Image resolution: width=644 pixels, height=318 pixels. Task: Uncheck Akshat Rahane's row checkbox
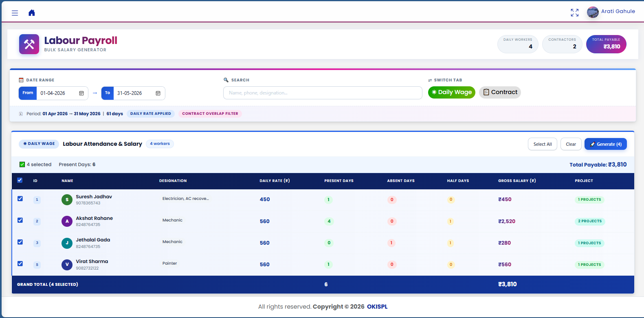tap(20, 220)
